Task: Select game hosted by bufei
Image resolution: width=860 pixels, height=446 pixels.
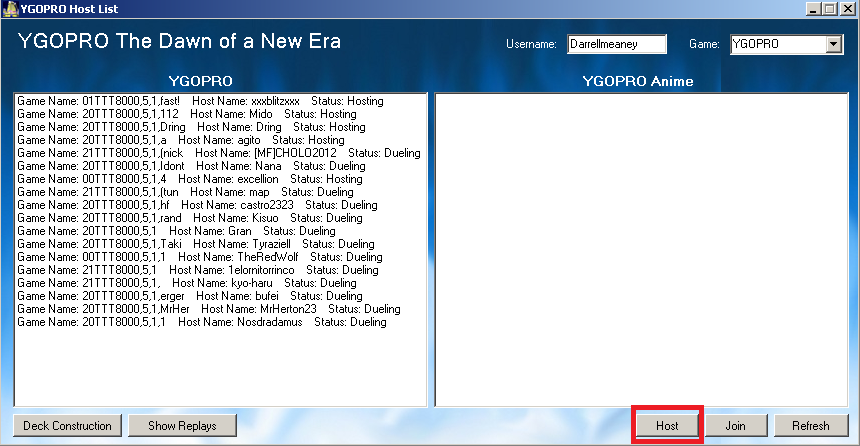Action: [x=220, y=296]
